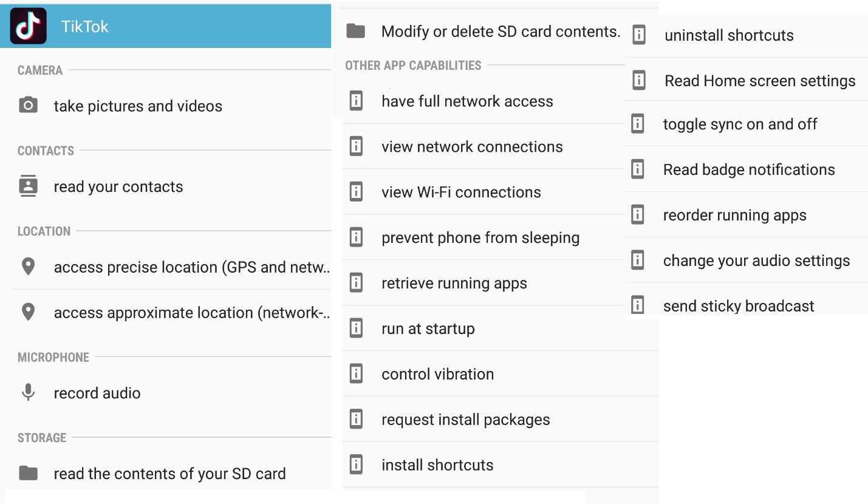The height and width of the screenshot is (504, 868).
Task: Click folder icon beside read SD card contents
Action: coord(28,473)
